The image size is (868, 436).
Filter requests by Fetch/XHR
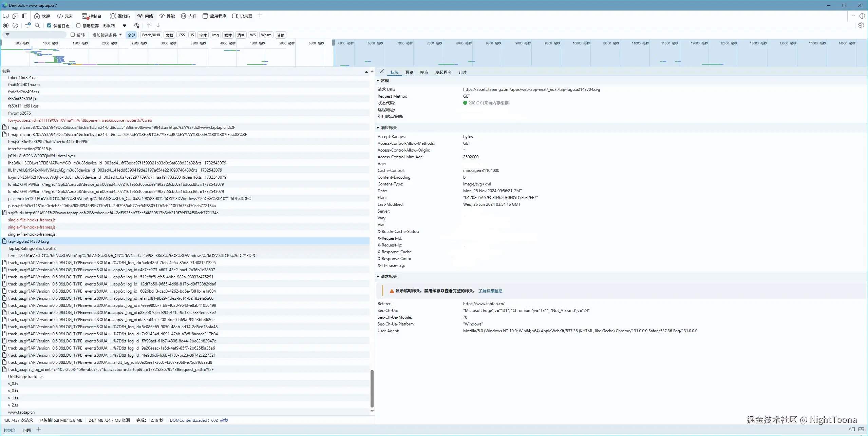point(151,35)
